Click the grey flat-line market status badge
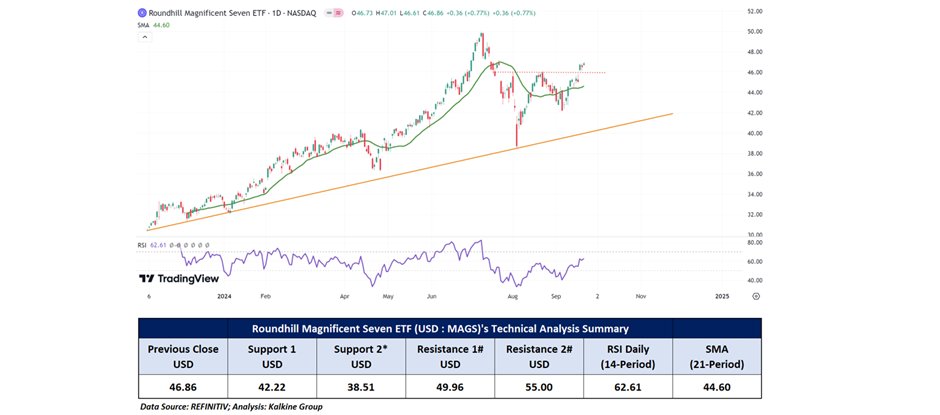The width and height of the screenshot is (940, 415). [329, 13]
